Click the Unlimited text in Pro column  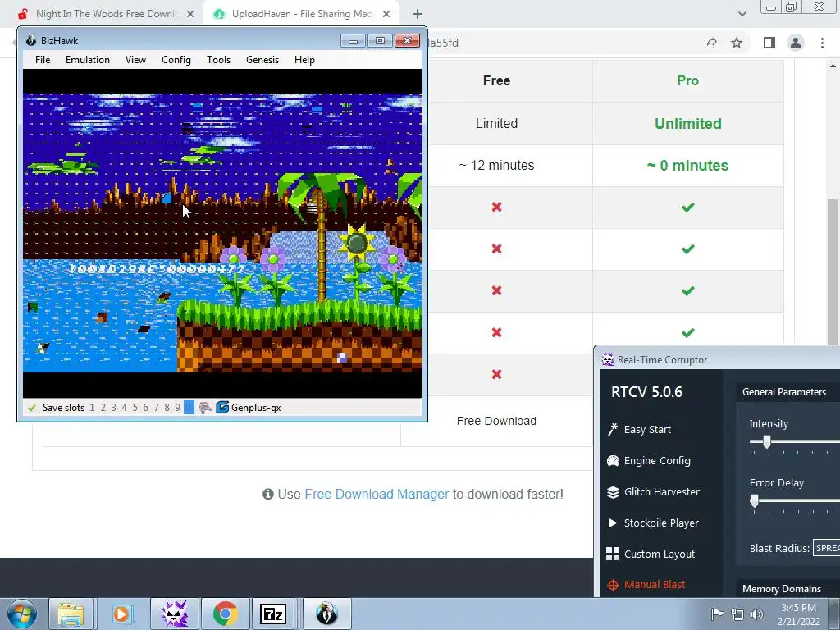coord(688,123)
